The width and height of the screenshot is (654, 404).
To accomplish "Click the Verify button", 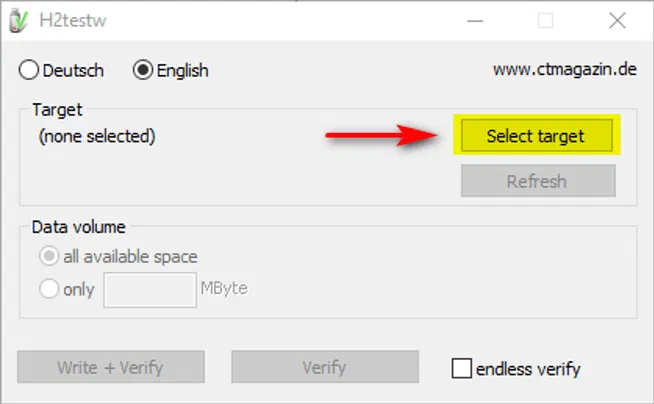I will pos(324,367).
